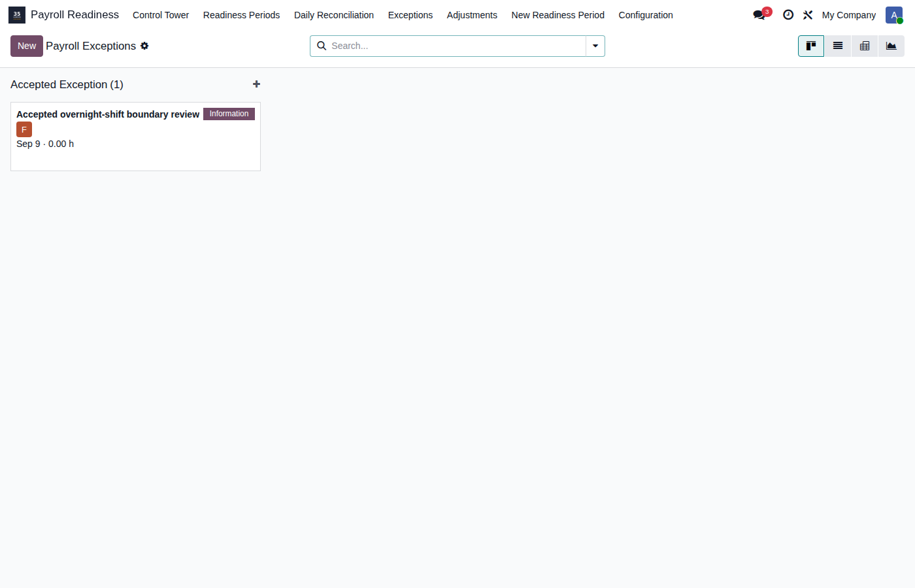This screenshot has width=915, height=588.
Task: Click the New button
Action: pyautogui.click(x=27, y=46)
